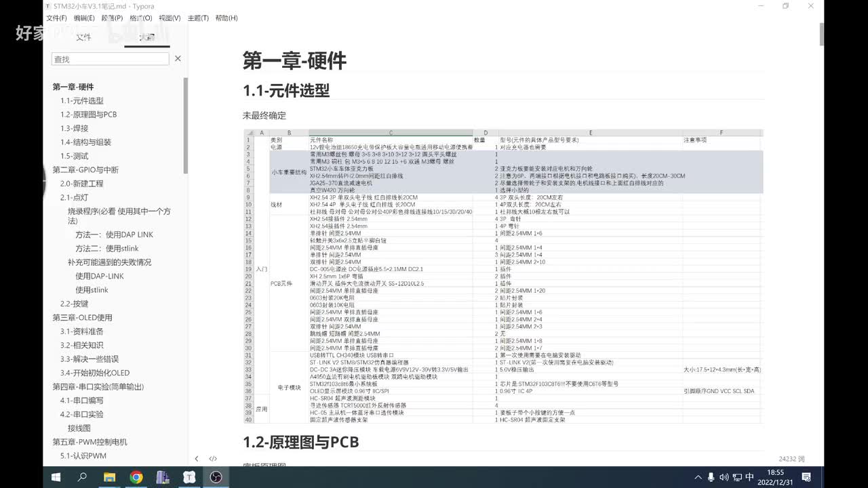The height and width of the screenshot is (488, 868).
Task: Open OBS Studio from taskbar
Action: 216,476
